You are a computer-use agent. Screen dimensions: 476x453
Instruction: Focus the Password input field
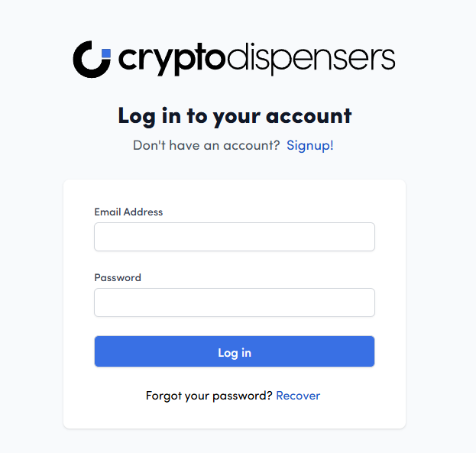[x=235, y=303]
